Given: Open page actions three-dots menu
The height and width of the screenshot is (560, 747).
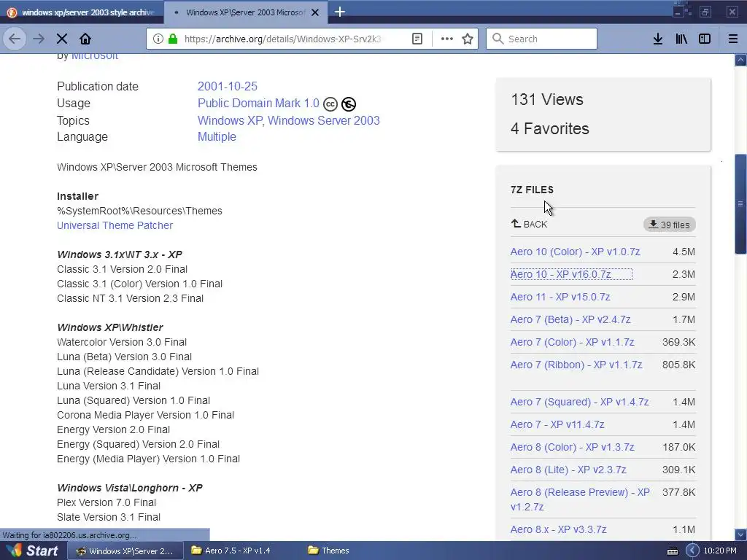Looking at the screenshot, I should tap(447, 39).
